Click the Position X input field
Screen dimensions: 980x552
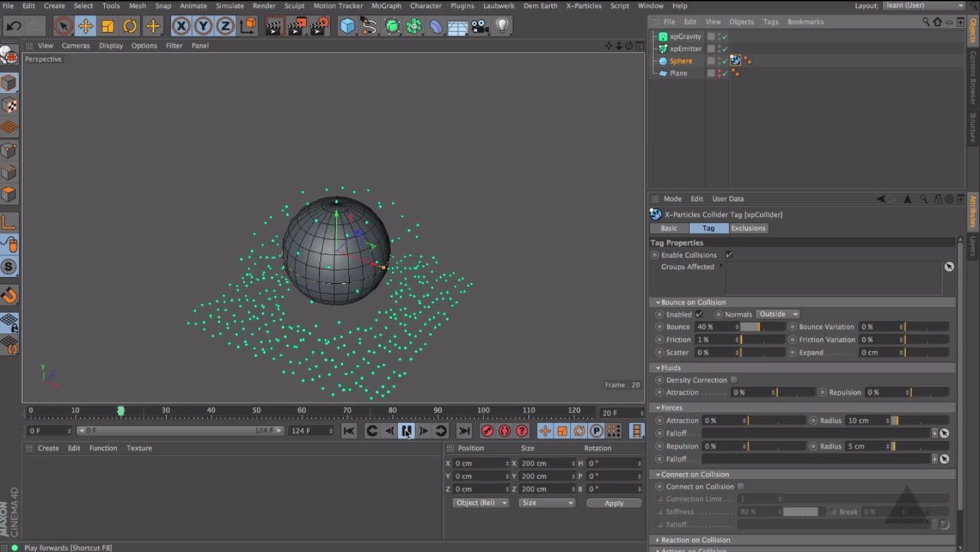point(481,464)
